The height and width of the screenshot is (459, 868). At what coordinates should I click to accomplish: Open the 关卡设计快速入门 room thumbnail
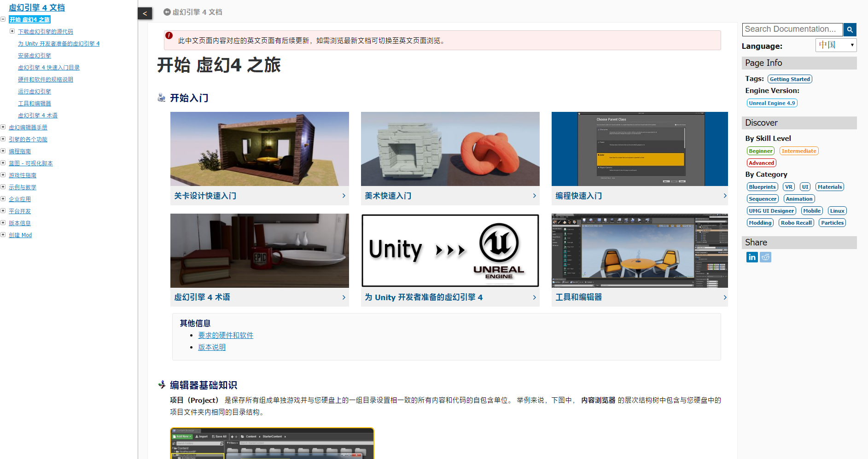260,149
